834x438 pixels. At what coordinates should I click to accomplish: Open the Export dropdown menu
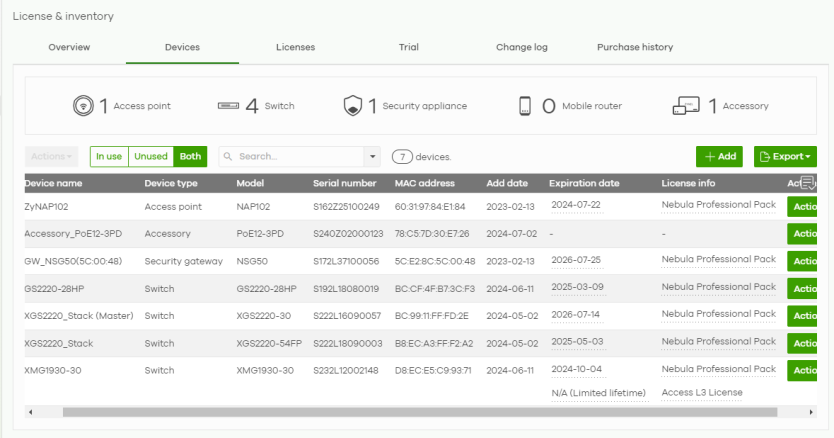tap(785, 157)
